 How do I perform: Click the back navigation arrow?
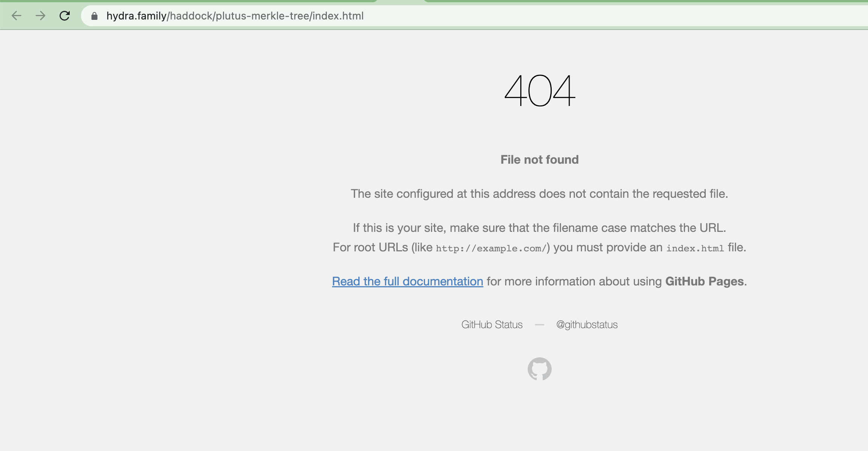pos(16,16)
